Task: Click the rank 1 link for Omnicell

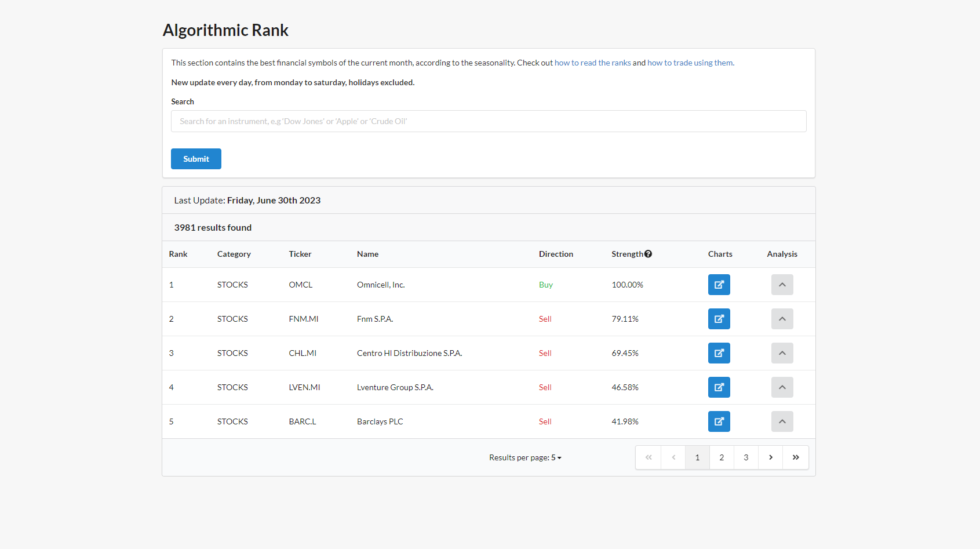Action: tap(171, 285)
